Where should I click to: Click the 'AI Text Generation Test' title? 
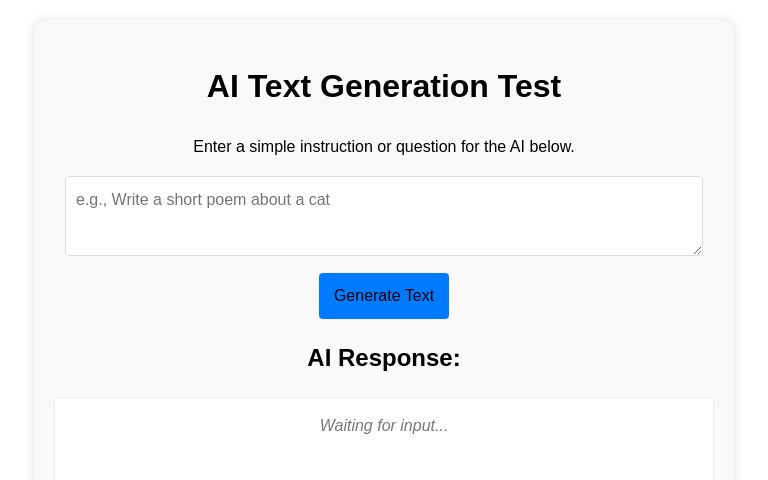[x=384, y=87]
